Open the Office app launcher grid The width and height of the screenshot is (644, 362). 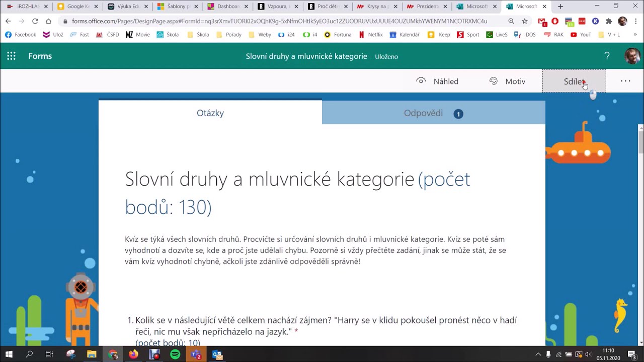(x=11, y=56)
